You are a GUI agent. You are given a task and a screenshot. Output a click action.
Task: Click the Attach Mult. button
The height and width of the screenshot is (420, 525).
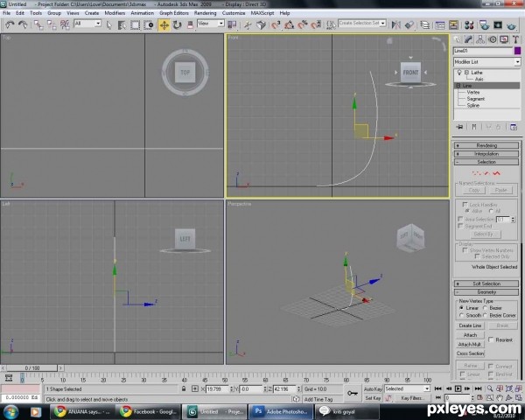click(470, 344)
